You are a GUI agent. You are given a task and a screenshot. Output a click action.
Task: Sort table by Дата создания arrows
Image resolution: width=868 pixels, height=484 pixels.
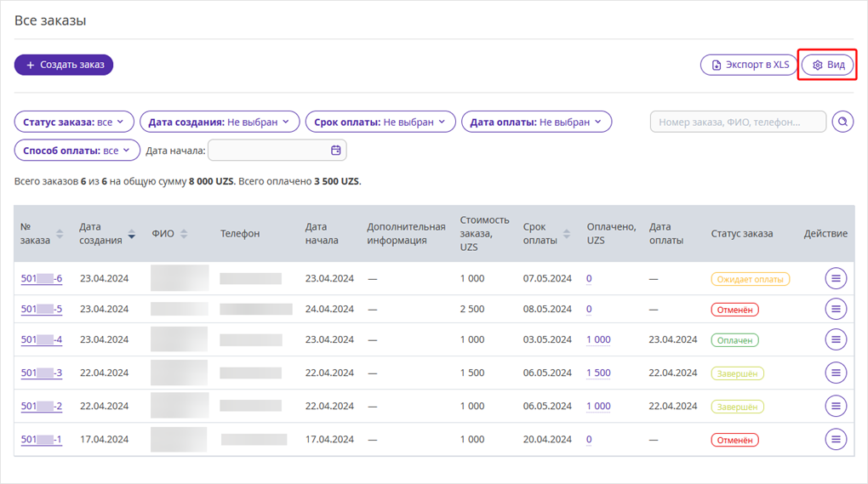point(131,233)
